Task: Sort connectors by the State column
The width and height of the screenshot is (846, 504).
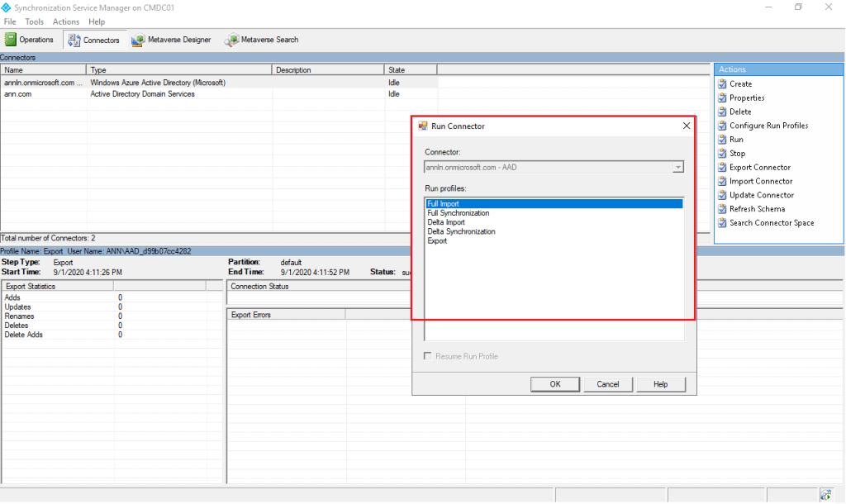Action: point(411,70)
